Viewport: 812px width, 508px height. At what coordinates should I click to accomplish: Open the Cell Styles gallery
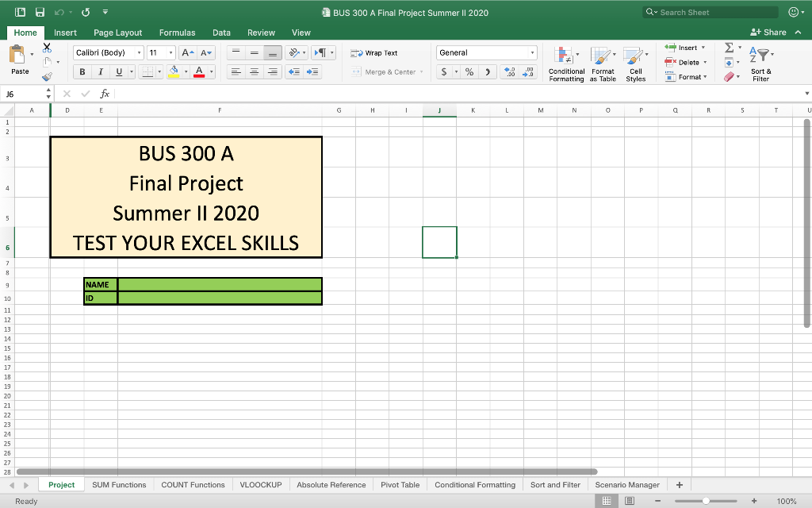(636, 63)
